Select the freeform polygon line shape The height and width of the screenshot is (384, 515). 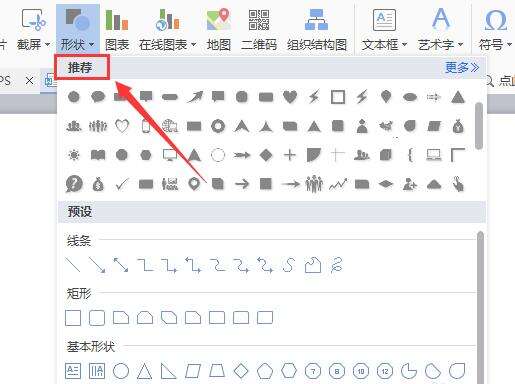313,265
